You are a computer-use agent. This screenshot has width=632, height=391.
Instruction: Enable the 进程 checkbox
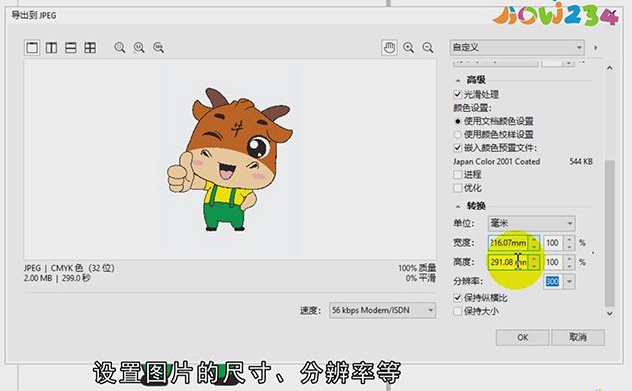tap(457, 175)
